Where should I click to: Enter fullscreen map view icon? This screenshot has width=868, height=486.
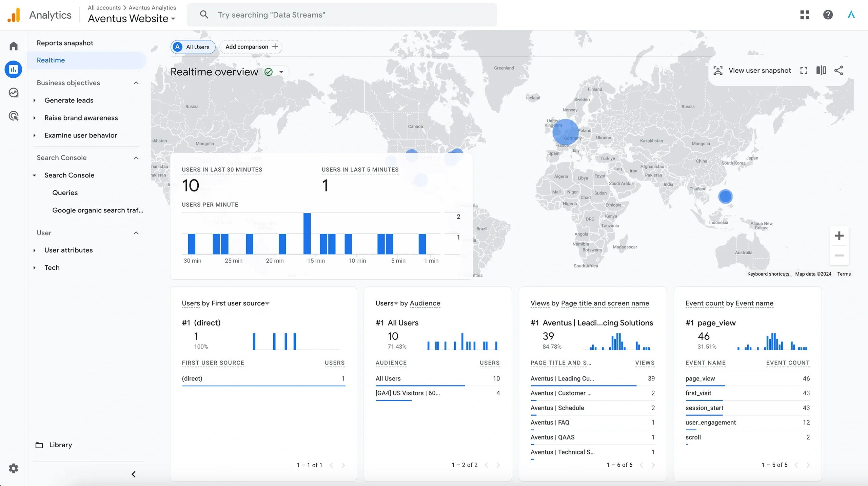coord(804,71)
